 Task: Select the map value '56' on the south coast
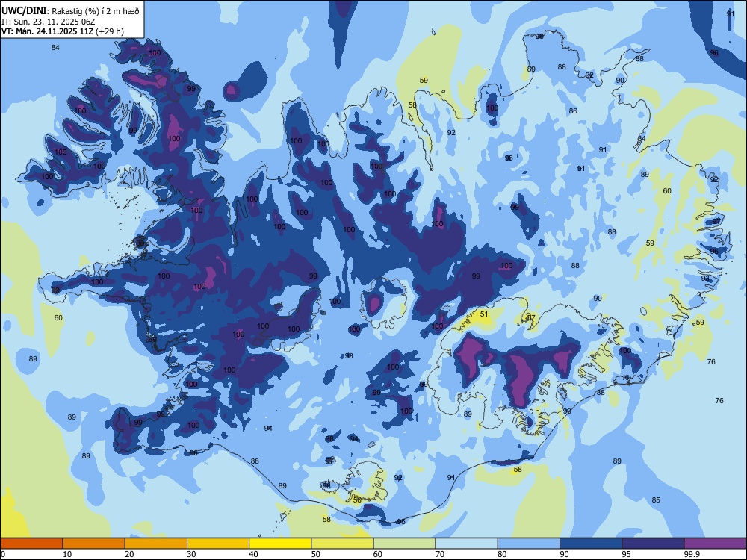[357, 500]
